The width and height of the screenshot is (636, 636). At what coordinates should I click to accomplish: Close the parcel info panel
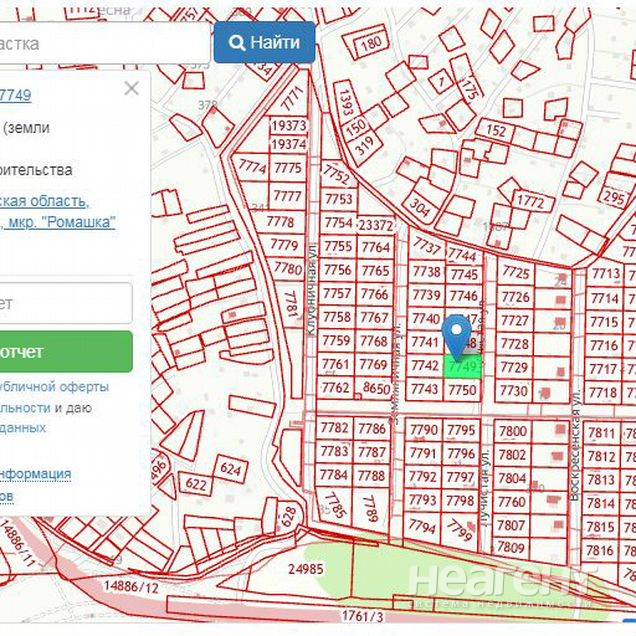pos(131,88)
